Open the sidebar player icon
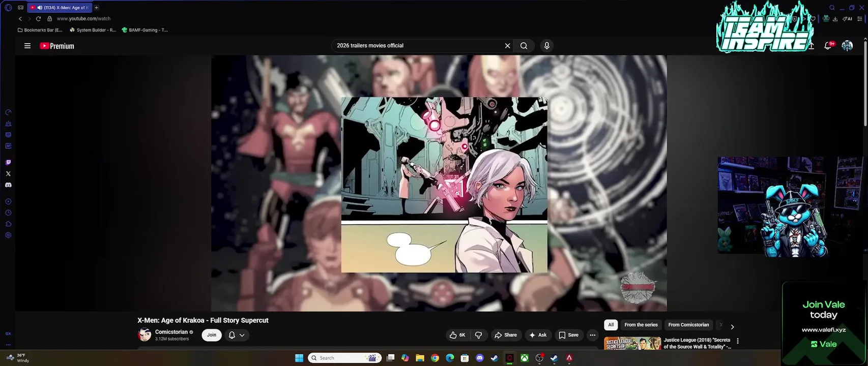868x366 pixels. [x=8, y=202]
